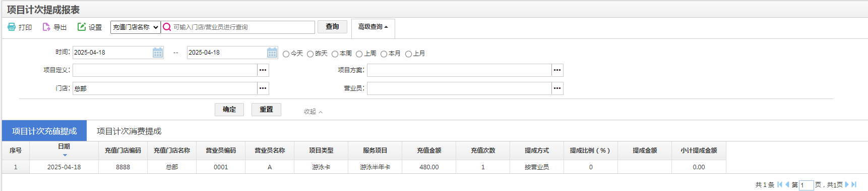The width and height of the screenshot is (868, 191).
Task: Open 设置 settings icon
Action: tap(81, 27)
